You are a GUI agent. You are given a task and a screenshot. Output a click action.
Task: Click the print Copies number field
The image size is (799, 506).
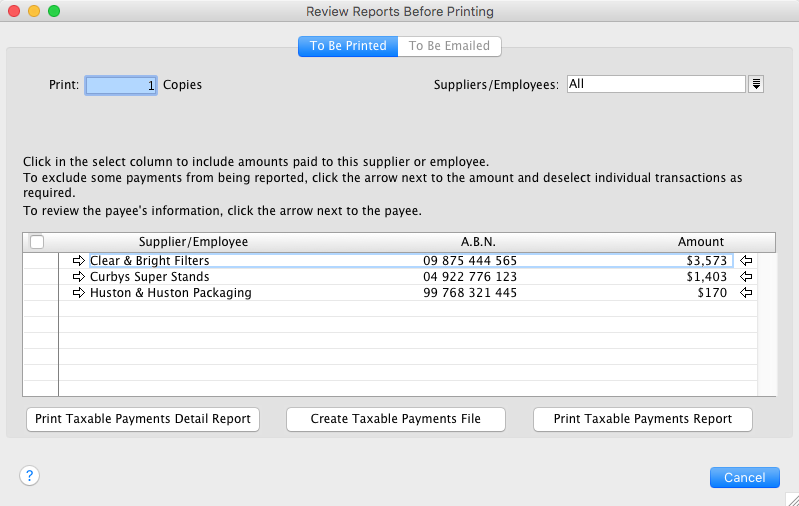122,86
